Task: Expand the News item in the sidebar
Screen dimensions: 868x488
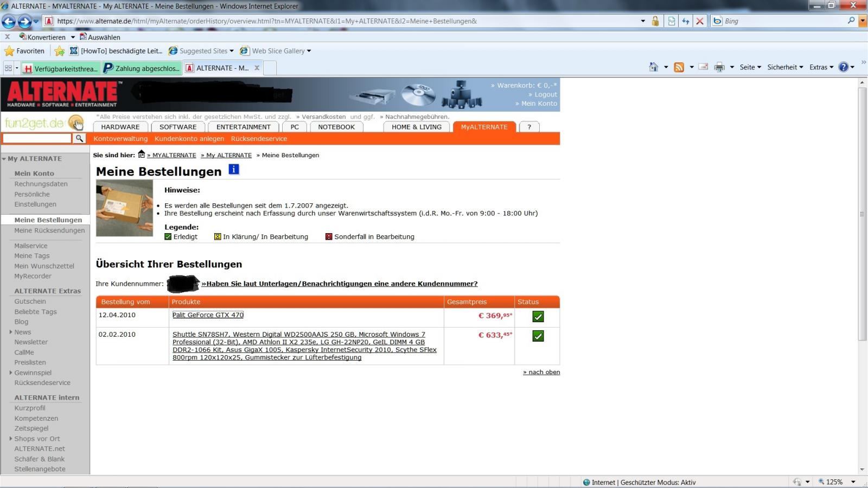Action: (11, 332)
